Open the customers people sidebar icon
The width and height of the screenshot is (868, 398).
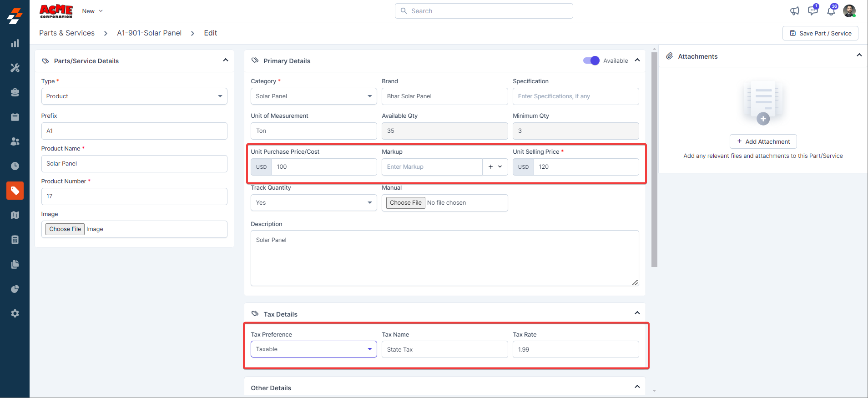pos(15,141)
